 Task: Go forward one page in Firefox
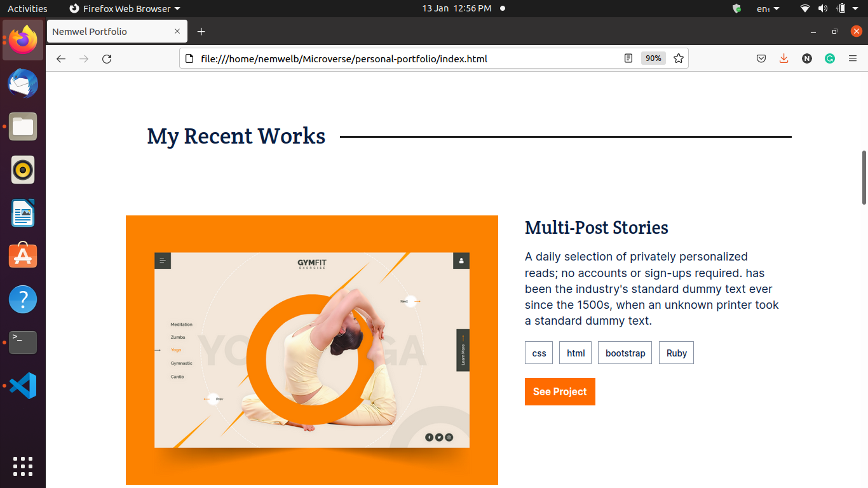point(84,58)
